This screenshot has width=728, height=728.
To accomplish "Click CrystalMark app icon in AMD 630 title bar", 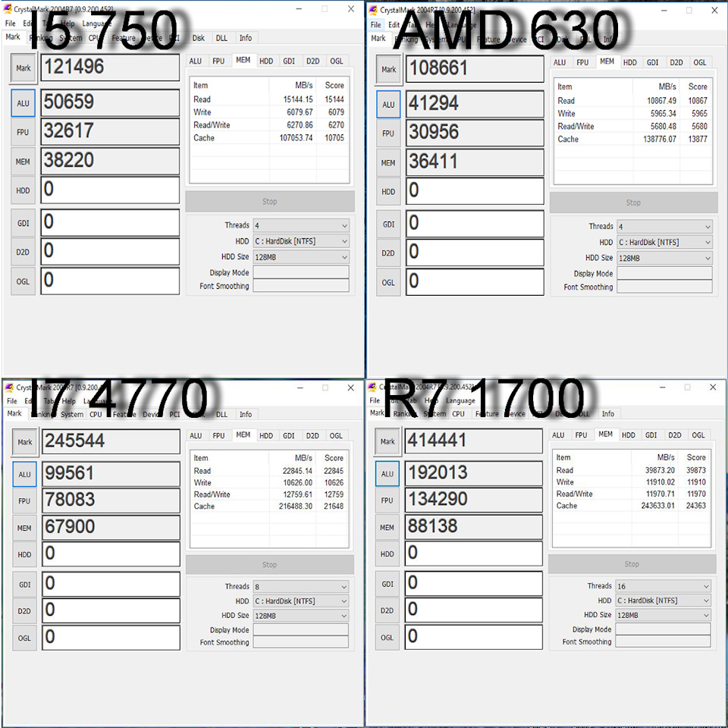I will click(x=373, y=10).
